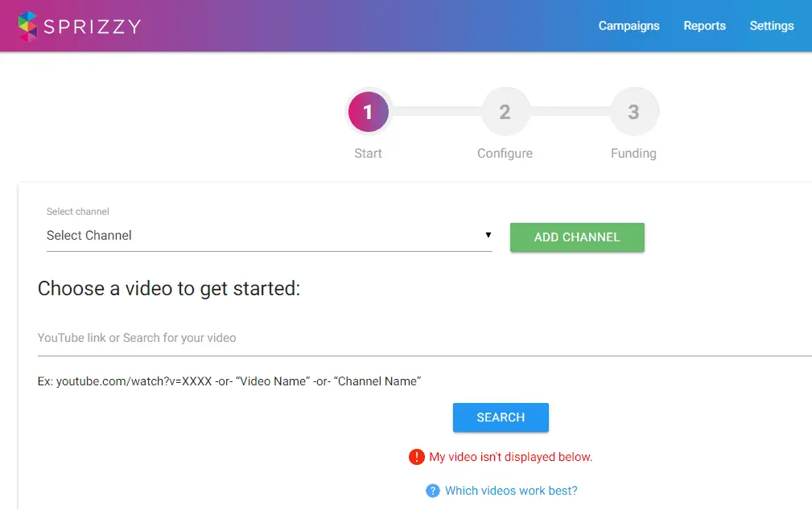Click the Select Channel dropdown arrow
This screenshot has width=812, height=510.
click(488, 235)
